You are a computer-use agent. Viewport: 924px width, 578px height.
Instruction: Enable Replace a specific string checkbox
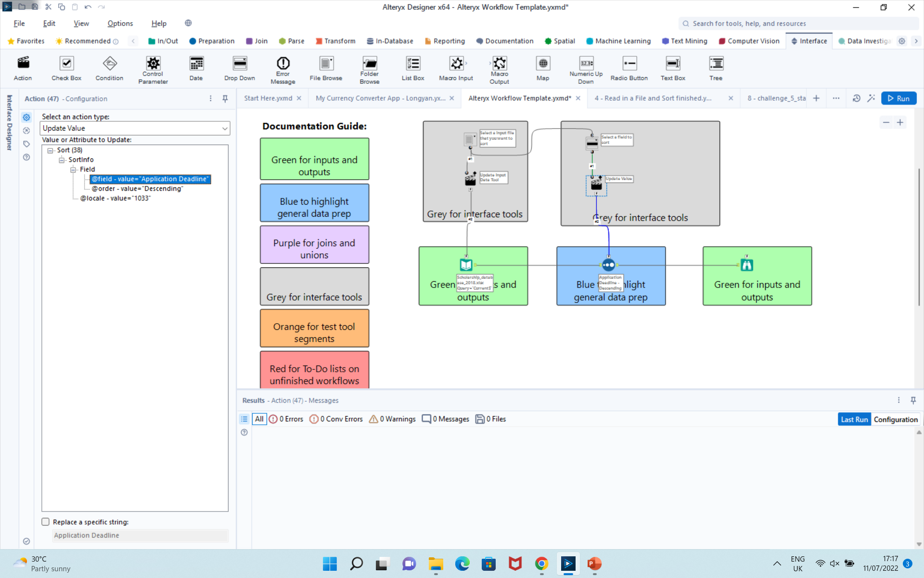46,522
